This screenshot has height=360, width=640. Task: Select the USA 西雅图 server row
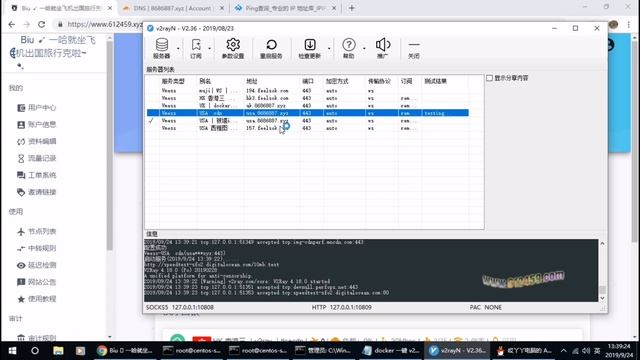(308, 128)
